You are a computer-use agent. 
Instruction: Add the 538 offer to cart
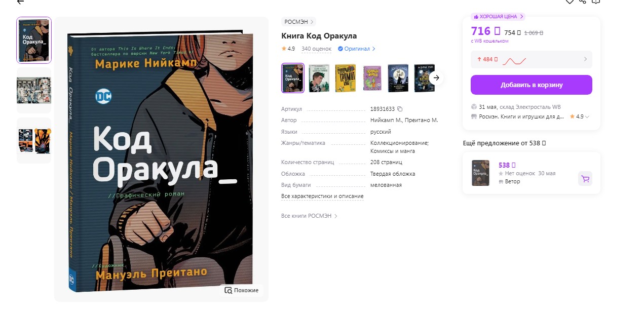tap(585, 179)
